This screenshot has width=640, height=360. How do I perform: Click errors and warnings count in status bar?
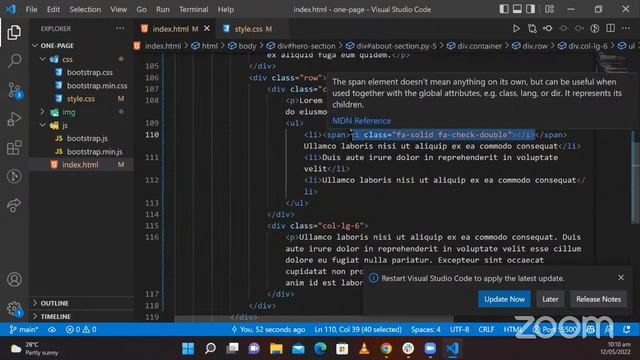(81, 329)
